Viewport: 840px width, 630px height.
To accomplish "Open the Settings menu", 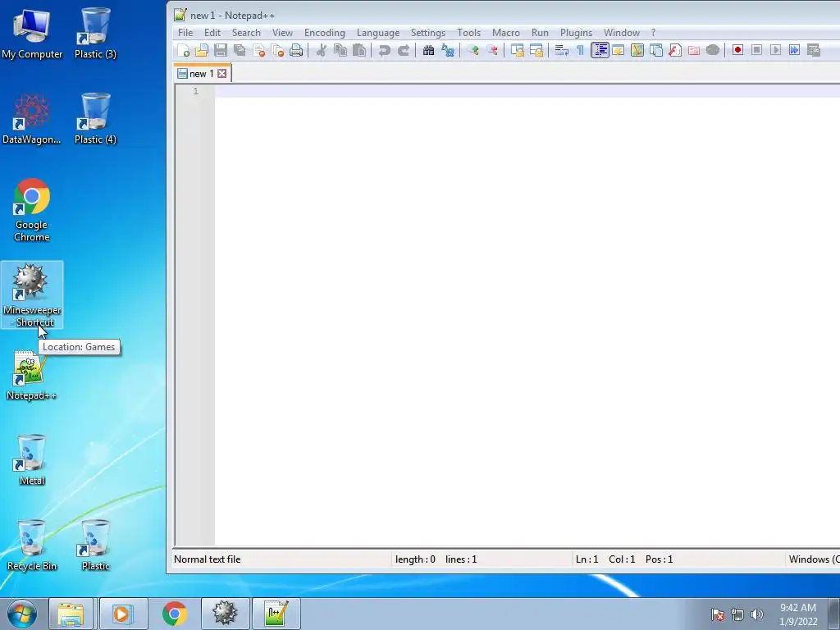I will 428,33.
